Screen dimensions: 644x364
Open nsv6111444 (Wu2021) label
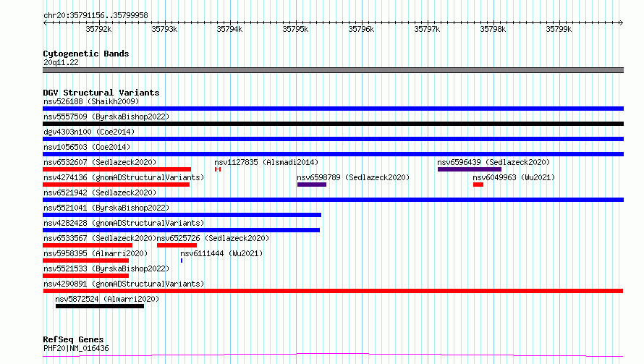tap(221, 253)
